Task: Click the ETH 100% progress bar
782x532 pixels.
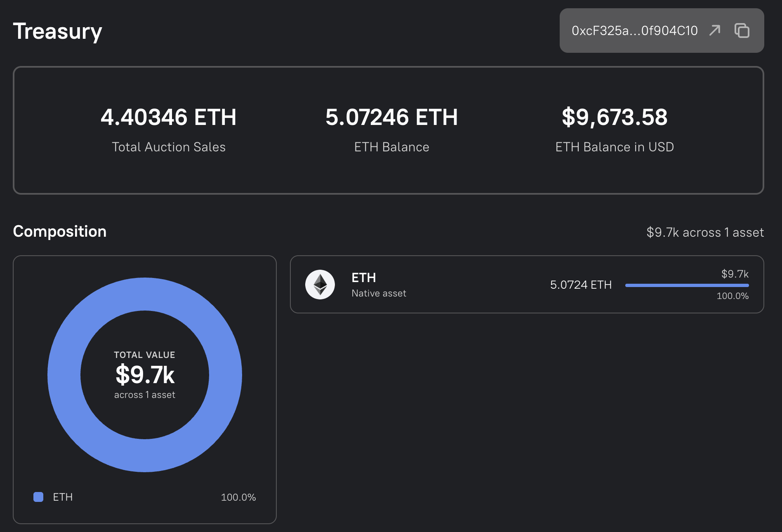Action: [687, 285]
